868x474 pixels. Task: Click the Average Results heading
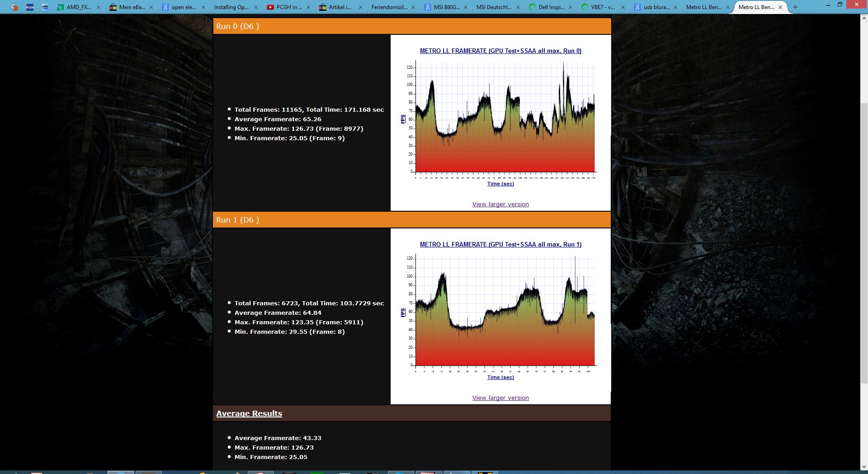249,413
